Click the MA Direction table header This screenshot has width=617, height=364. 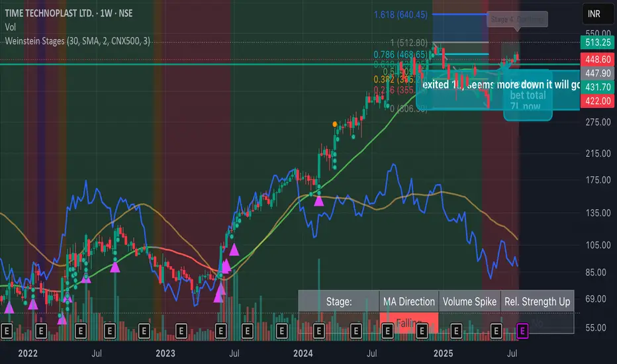(x=409, y=302)
